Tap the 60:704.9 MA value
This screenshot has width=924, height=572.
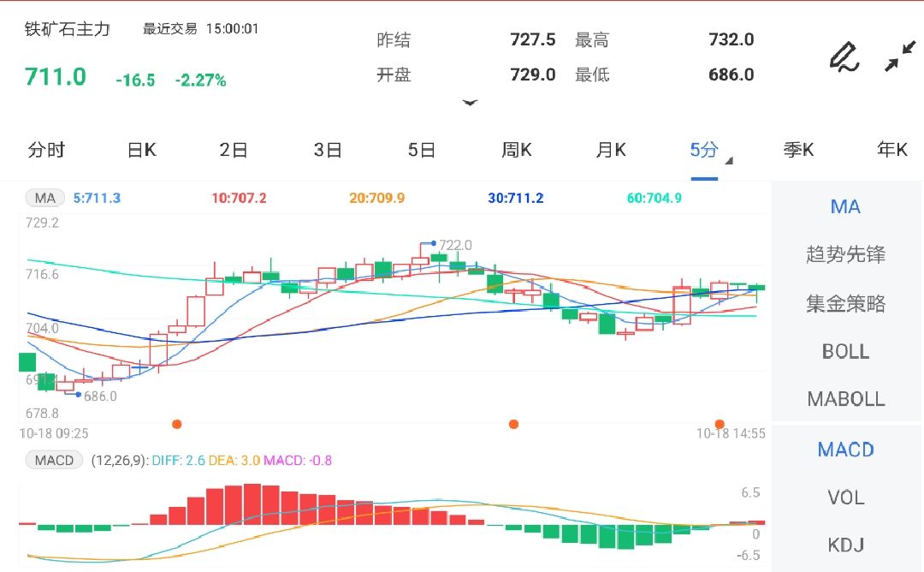[654, 198]
